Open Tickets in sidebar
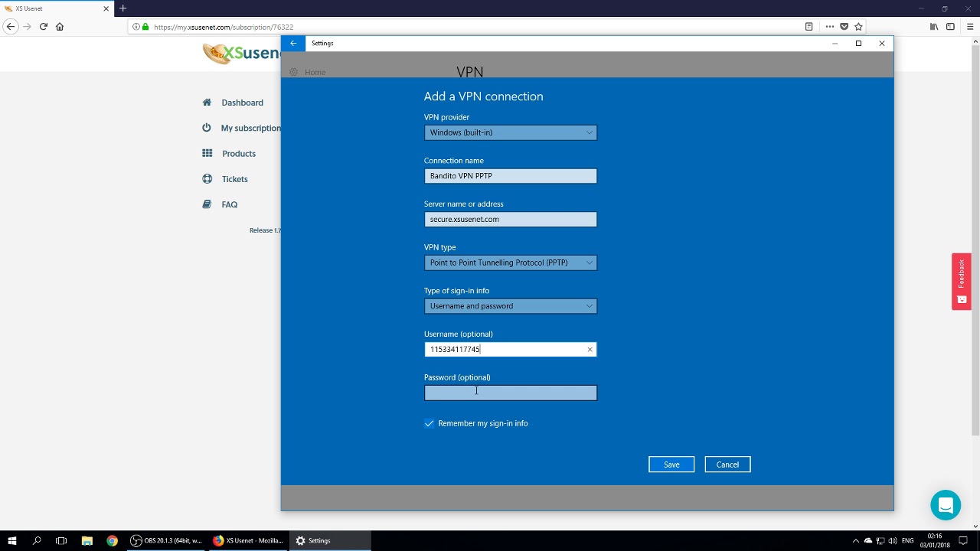Screen dimensions: 980x551 click(234, 179)
